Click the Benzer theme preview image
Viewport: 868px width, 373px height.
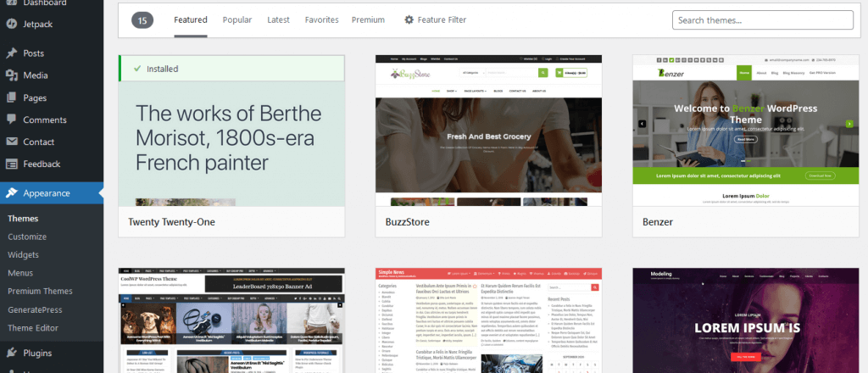pos(746,131)
